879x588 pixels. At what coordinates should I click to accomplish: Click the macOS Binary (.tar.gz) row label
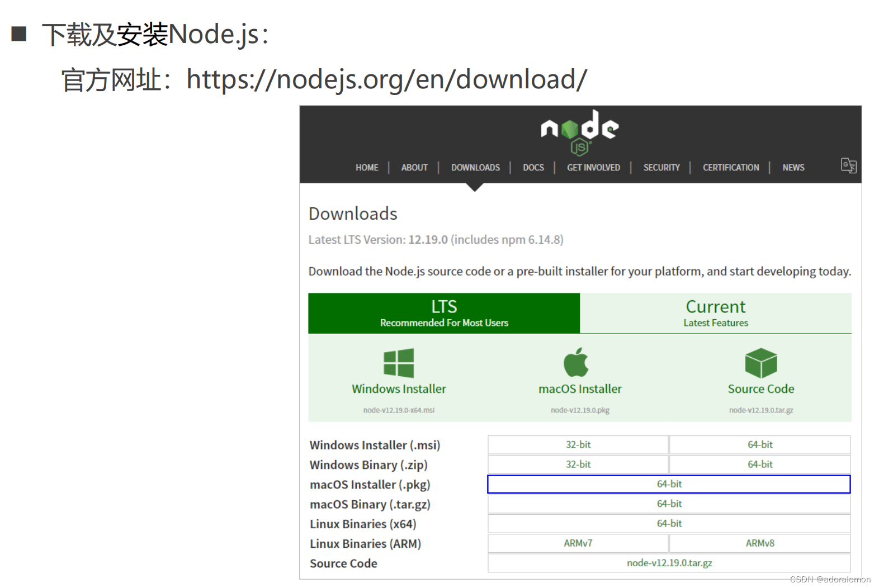370,505
